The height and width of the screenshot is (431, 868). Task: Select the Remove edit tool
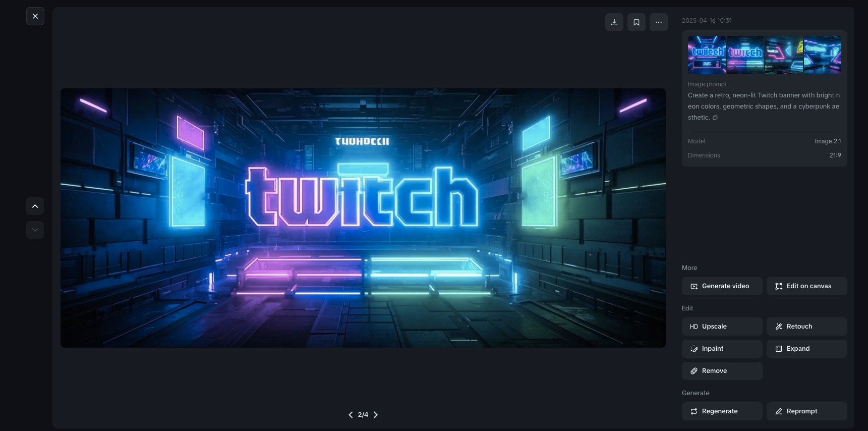click(x=722, y=371)
